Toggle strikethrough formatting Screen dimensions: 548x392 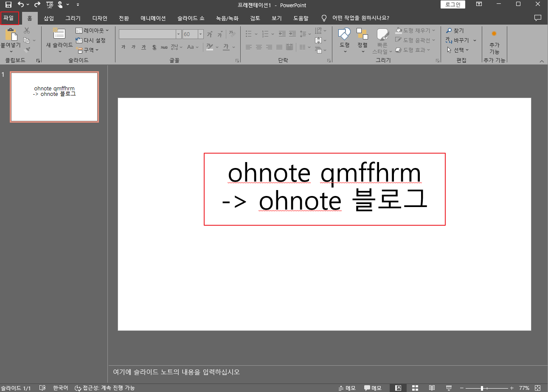[x=164, y=47]
